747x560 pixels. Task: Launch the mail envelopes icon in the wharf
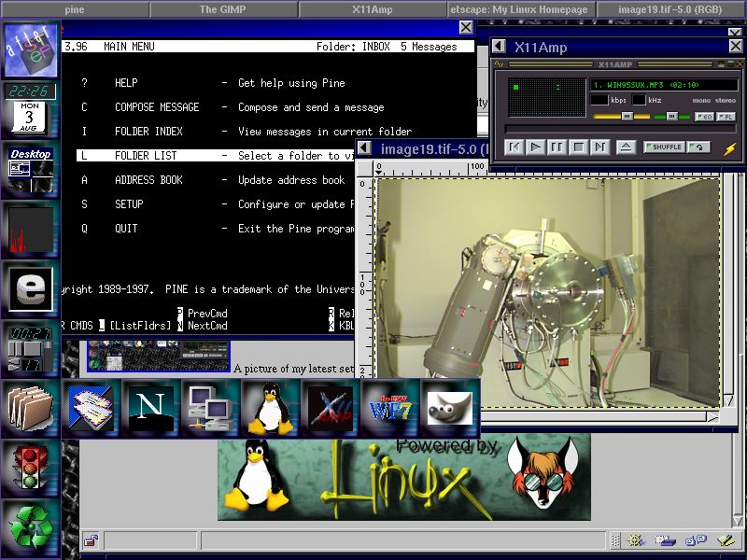pos(91,409)
